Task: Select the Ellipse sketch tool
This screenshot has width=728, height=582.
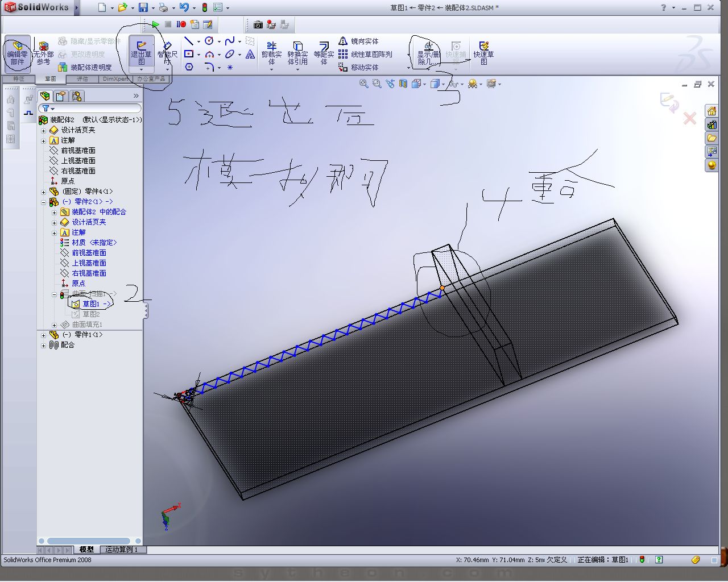Action: click(229, 54)
